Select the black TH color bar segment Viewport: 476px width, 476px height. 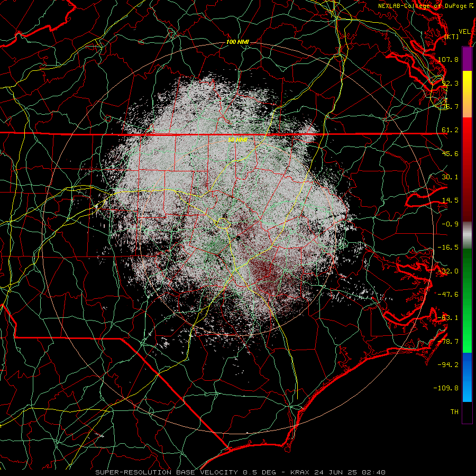click(x=467, y=413)
